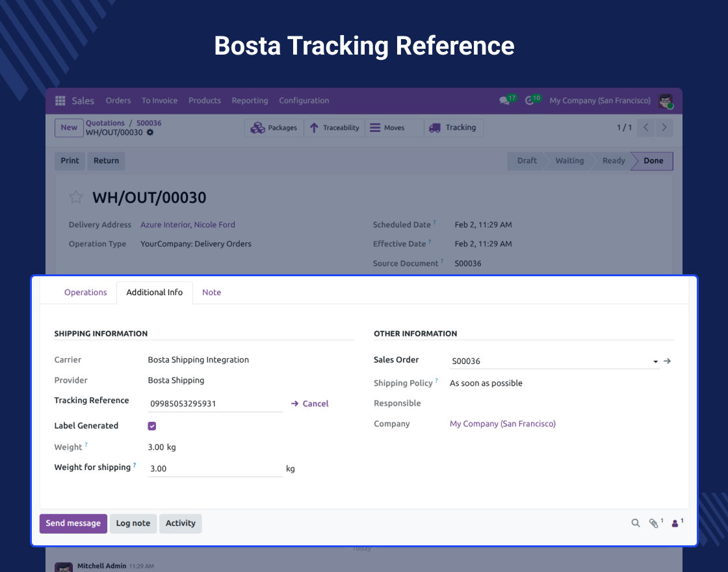Click Weight for shipping help tooltip mark

[135, 464]
